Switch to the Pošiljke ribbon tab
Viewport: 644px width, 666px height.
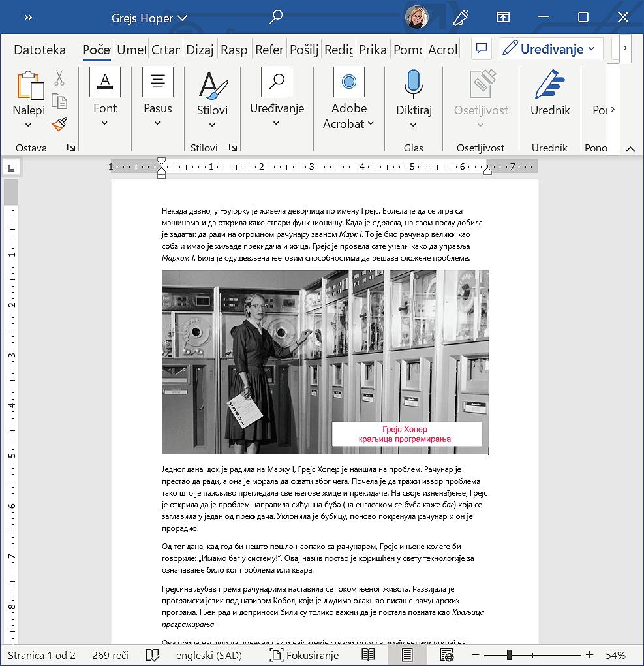304,50
